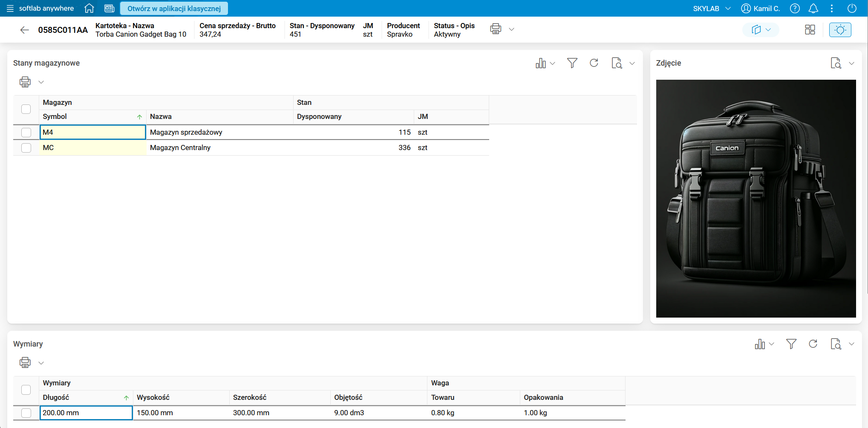Select all rows in Stany magazynowe
Viewport: 868px width, 428px height.
point(26,109)
